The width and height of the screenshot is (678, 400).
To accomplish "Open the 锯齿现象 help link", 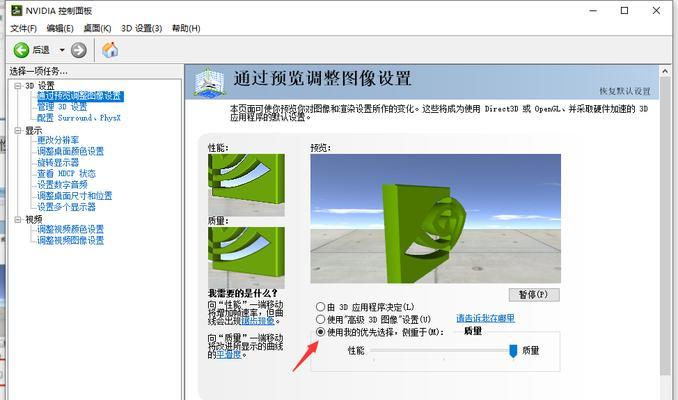I will 258,321.
